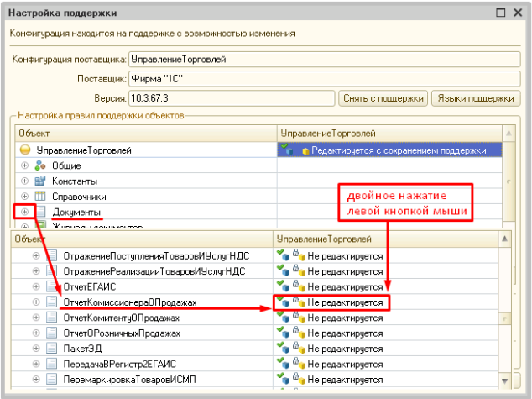532x399 pixels.
Task: Select the Справочники tree label
Action: pyautogui.click(x=79, y=197)
